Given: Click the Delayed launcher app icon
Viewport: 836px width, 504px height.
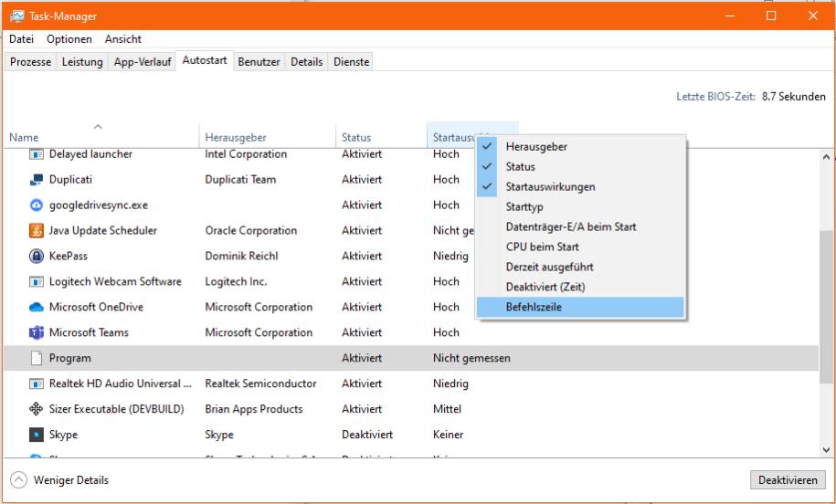Looking at the screenshot, I should tap(36, 154).
